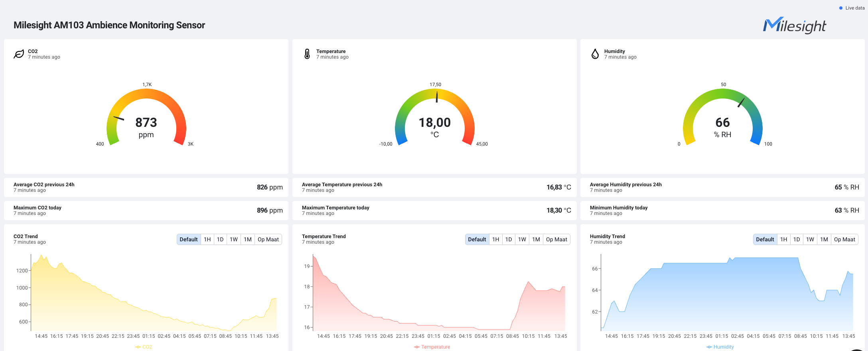Toggle the Humidity legend series marker

709,347
